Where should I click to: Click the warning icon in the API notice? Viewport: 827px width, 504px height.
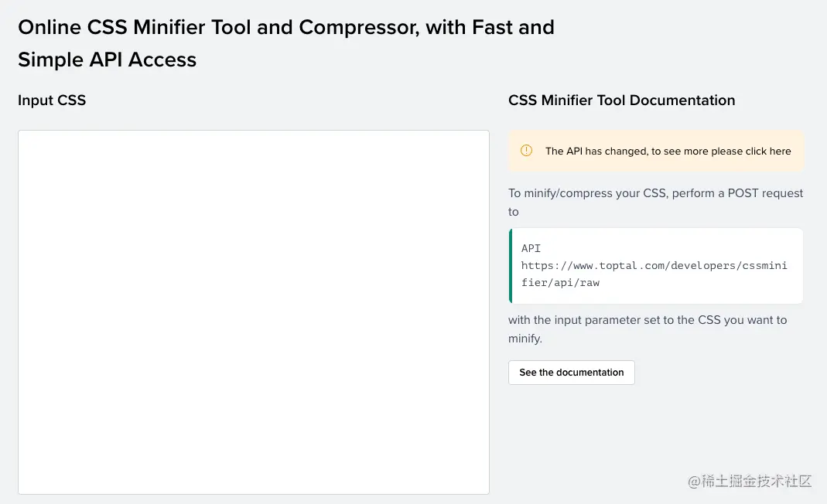[526, 151]
